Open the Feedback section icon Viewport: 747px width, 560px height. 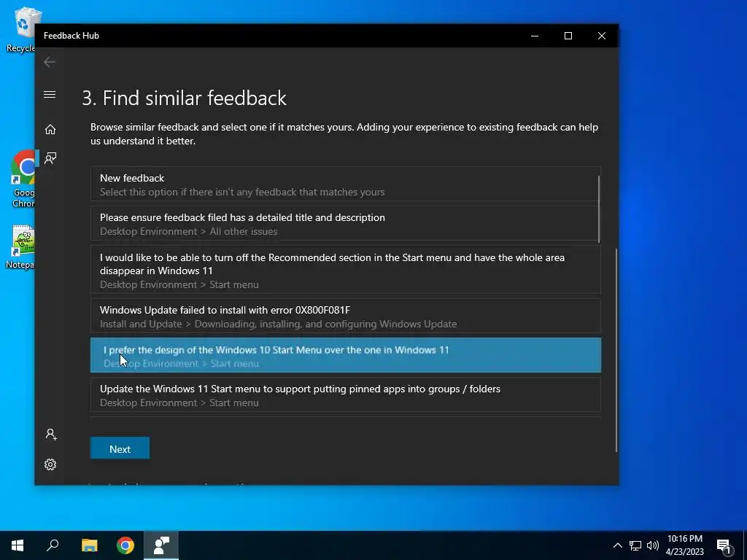[x=50, y=158]
